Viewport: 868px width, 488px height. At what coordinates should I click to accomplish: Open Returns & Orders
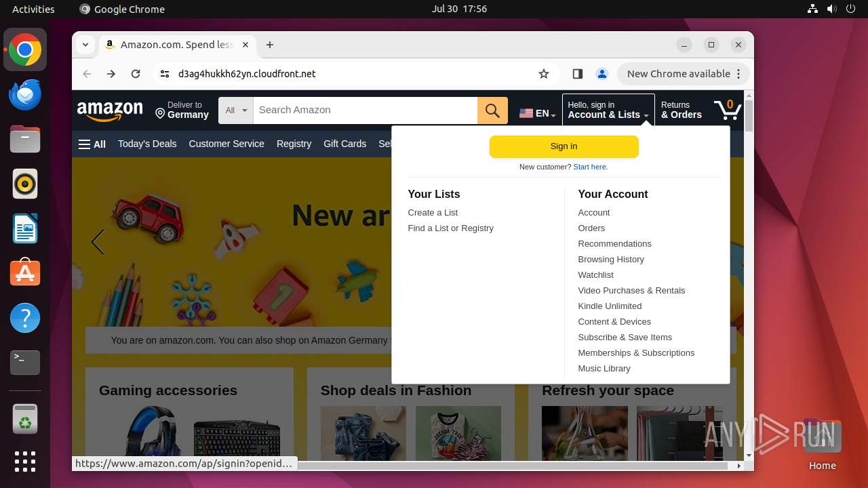tap(682, 110)
